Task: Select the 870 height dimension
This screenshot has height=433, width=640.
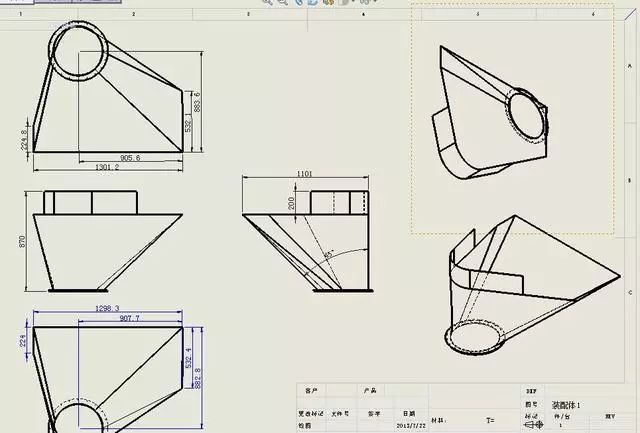Action: (22, 241)
